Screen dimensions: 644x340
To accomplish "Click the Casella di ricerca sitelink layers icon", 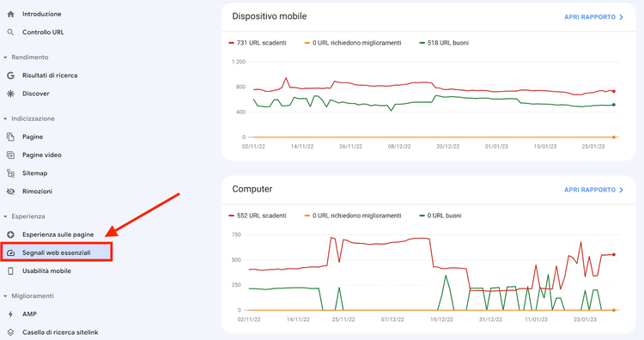I will [10, 332].
